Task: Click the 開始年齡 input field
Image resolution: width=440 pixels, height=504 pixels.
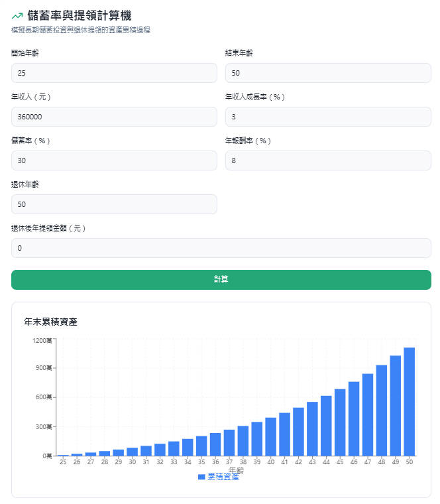Action: [114, 73]
